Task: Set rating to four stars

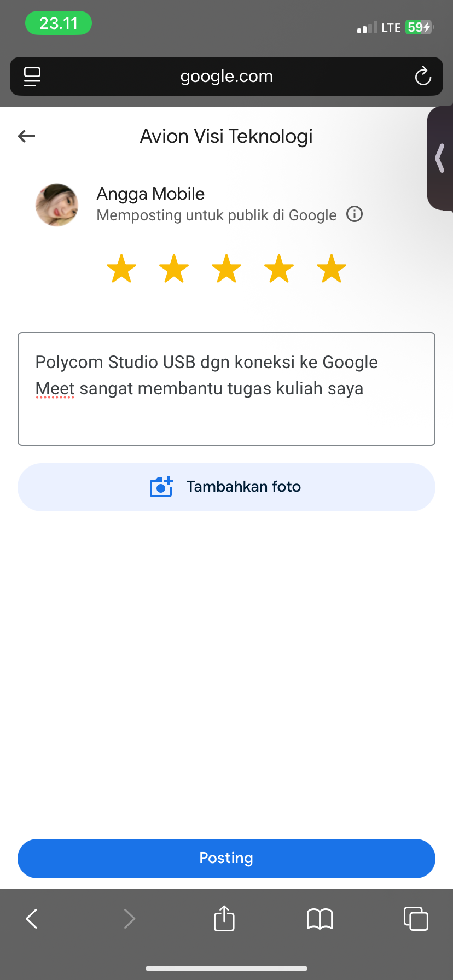Action: [279, 269]
